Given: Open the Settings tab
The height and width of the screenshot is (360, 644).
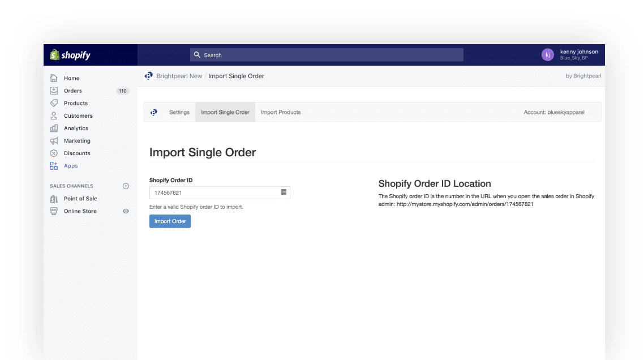Looking at the screenshot, I should coord(179,112).
